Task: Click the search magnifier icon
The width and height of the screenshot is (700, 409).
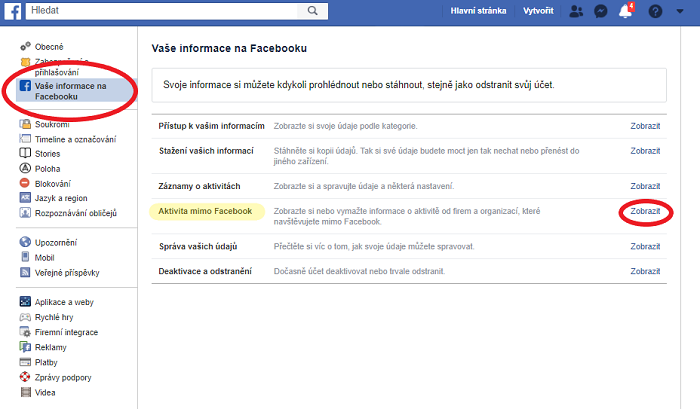Action: click(x=313, y=12)
